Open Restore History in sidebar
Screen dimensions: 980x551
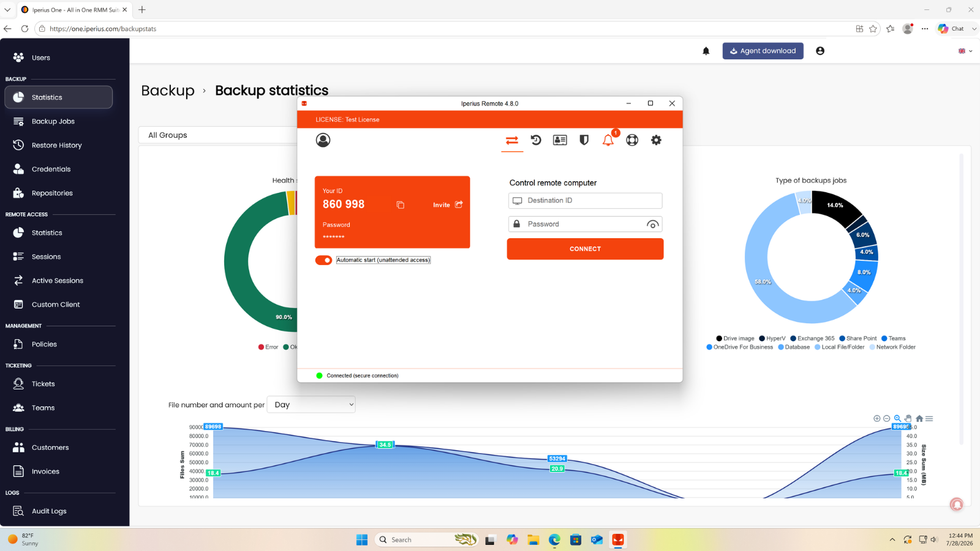[59, 145]
